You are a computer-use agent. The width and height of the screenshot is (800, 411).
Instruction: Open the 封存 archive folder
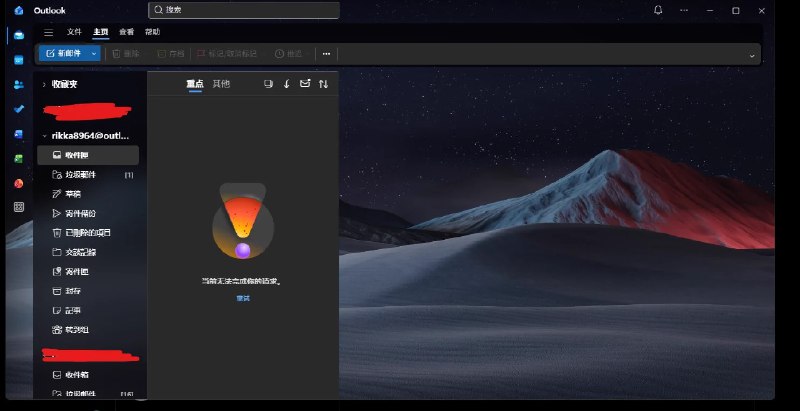tap(88, 291)
